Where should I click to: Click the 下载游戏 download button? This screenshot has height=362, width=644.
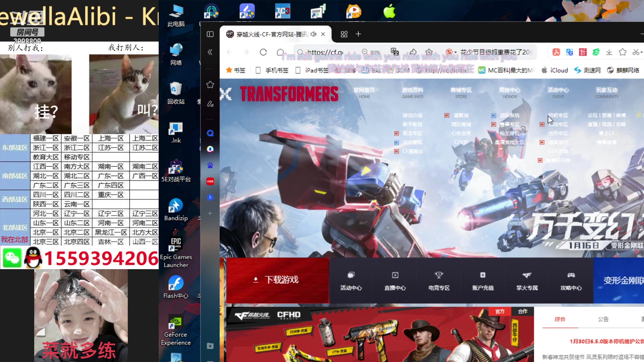pyautogui.click(x=277, y=280)
